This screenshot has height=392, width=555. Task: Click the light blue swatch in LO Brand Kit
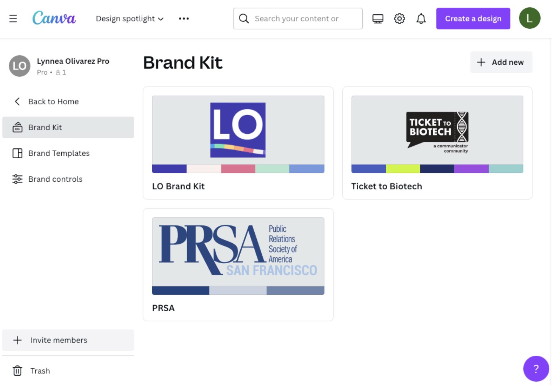tap(307, 169)
